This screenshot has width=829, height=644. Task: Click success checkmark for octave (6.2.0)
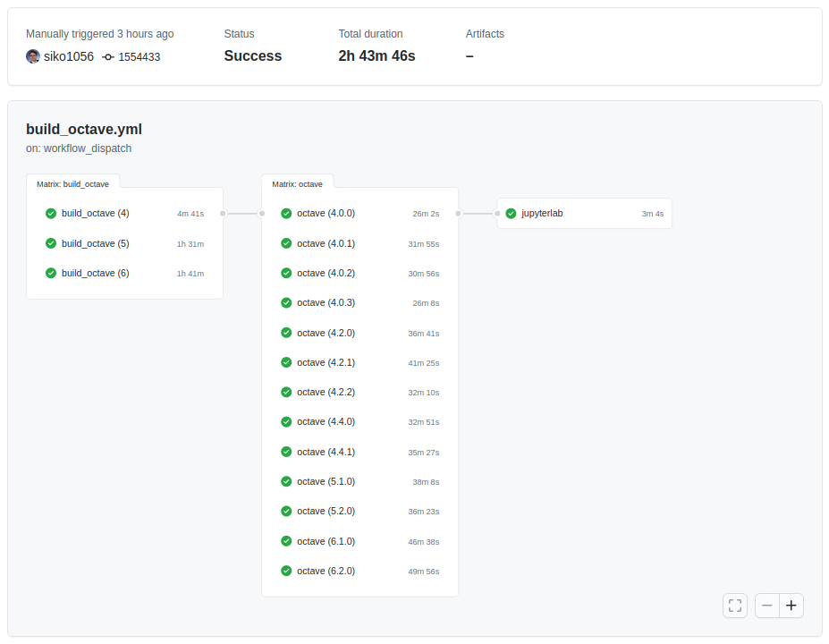click(x=286, y=571)
